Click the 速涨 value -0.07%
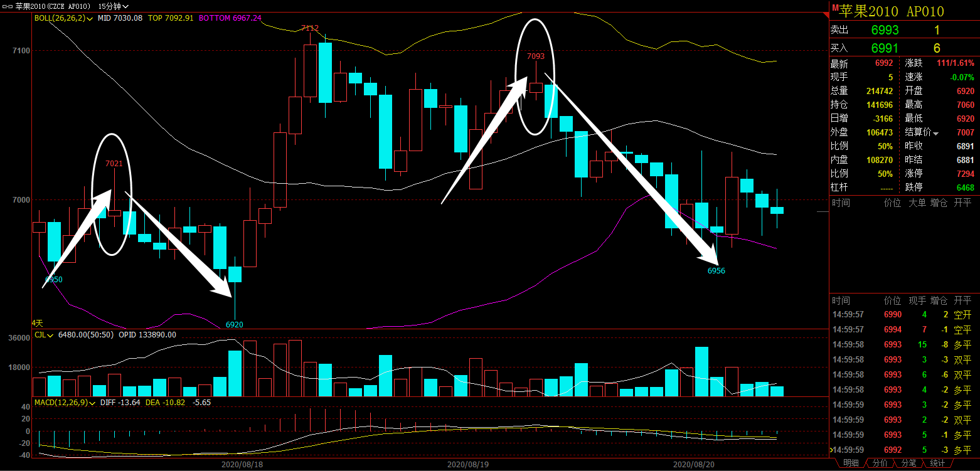Viewport: 980px width, 471px height. (x=962, y=77)
